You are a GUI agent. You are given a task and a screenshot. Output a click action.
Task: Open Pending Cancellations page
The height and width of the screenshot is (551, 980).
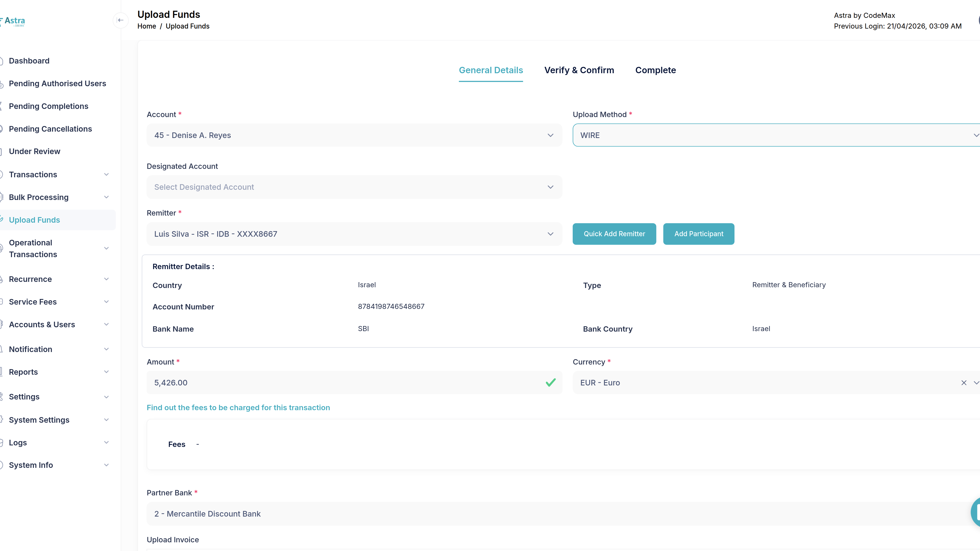click(x=50, y=129)
